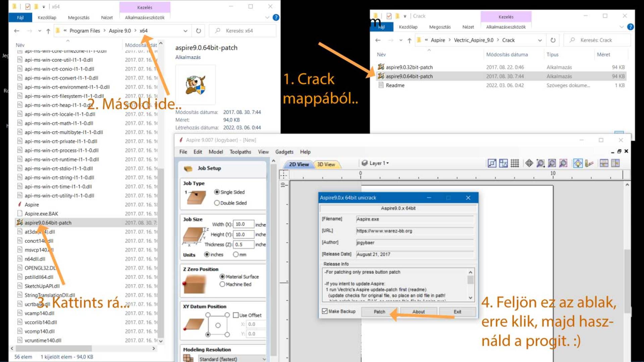This screenshot has height=362, width=644.
Task: Switch to the 2D View tab
Action: tap(299, 164)
